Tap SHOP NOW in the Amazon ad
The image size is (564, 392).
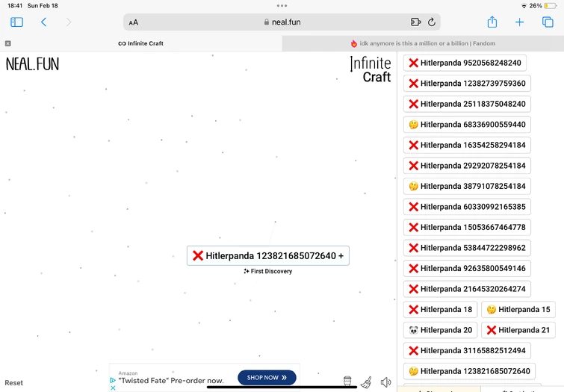click(x=267, y=378)
